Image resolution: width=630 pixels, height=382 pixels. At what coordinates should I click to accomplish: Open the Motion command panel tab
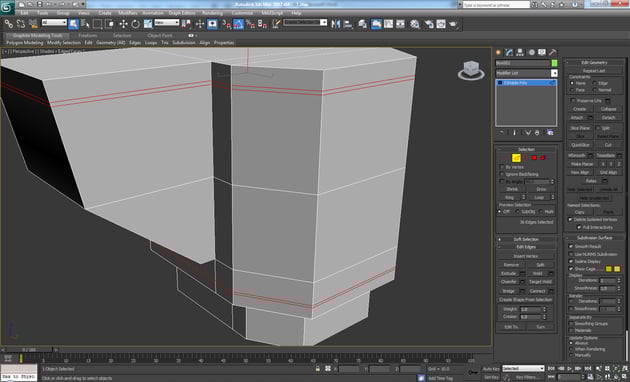531,52
